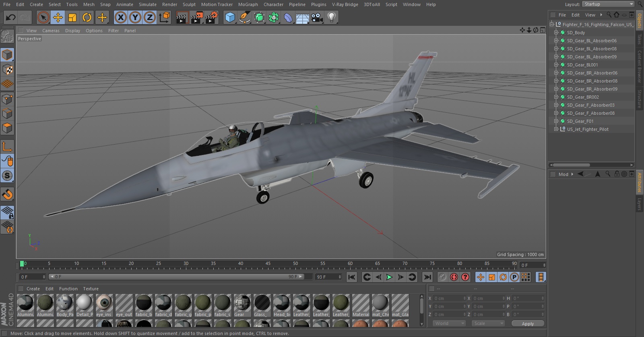Expand the SD_Body object
The height and width of the screenshot is (337, 644).
click(556, 33)
